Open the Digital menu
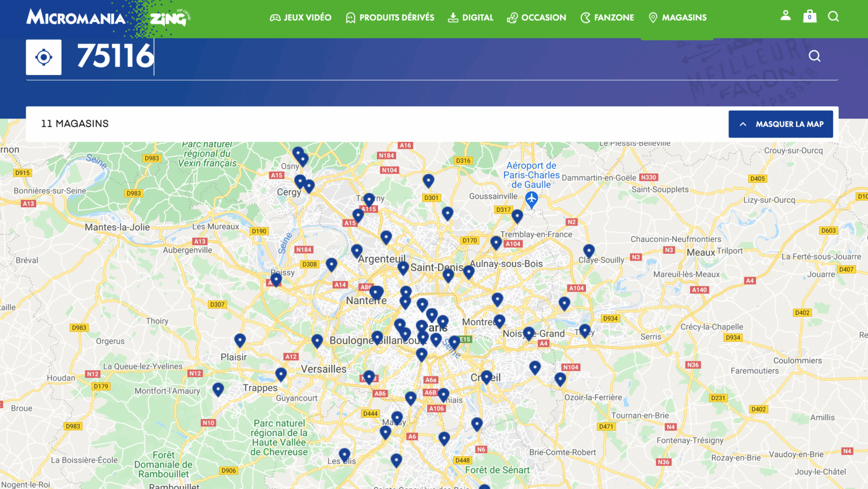Viewport: 868px width, 489px height. point(471,18)
